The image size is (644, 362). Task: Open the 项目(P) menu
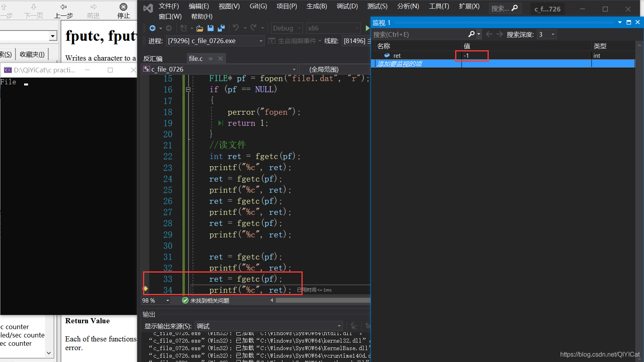[287, 6]
